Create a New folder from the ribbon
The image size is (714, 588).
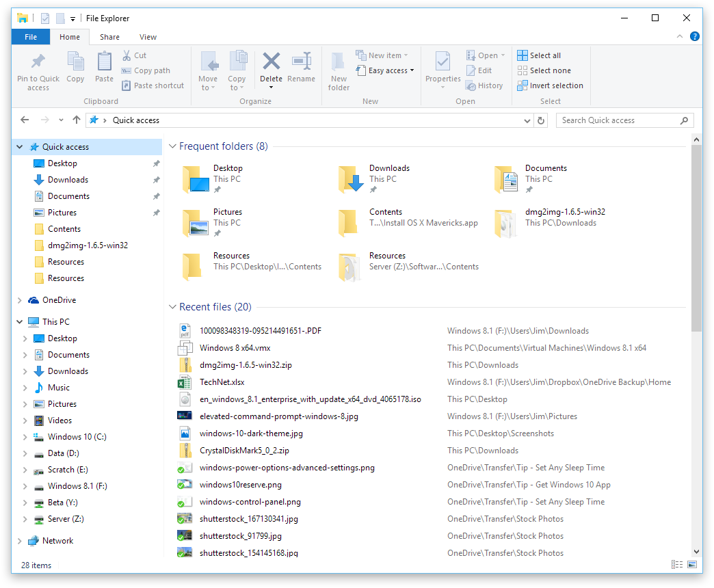(x=339, y=70)
